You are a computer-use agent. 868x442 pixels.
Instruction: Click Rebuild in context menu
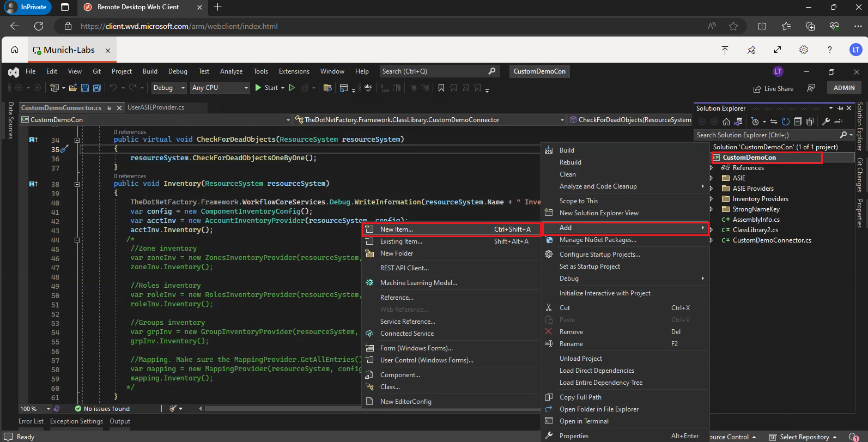point(626,162)
